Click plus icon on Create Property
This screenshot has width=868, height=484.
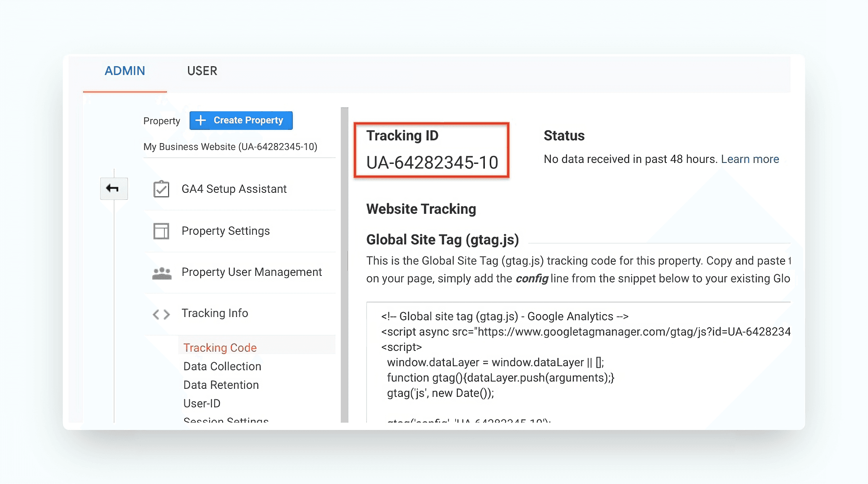click(200, 120)
